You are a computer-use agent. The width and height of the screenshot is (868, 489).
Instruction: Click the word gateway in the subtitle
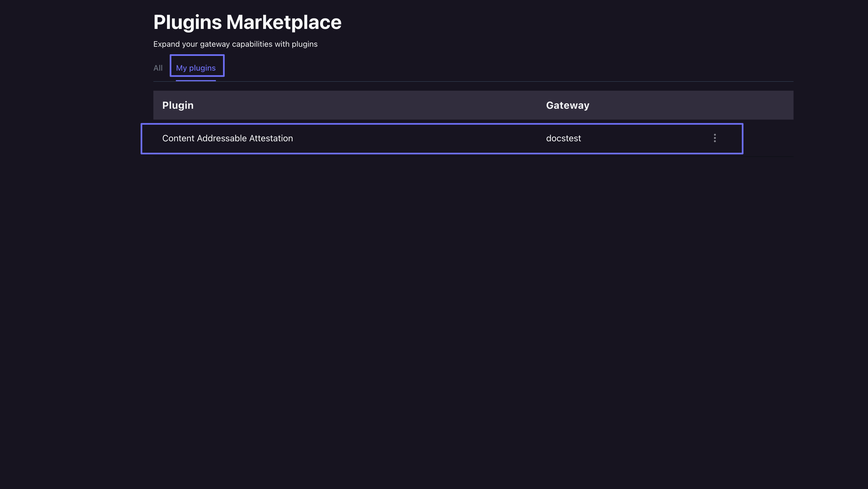point(215,44)
